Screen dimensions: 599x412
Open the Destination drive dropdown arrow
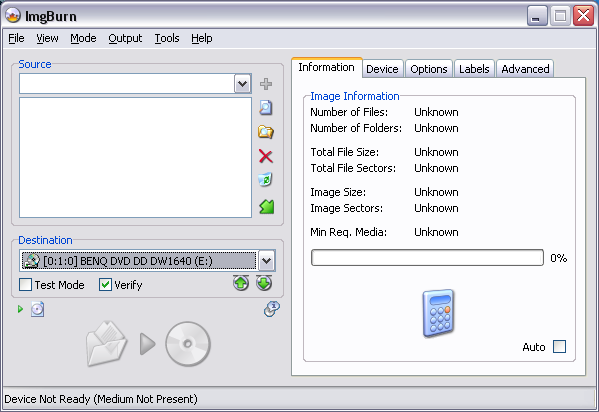[266, 261]
